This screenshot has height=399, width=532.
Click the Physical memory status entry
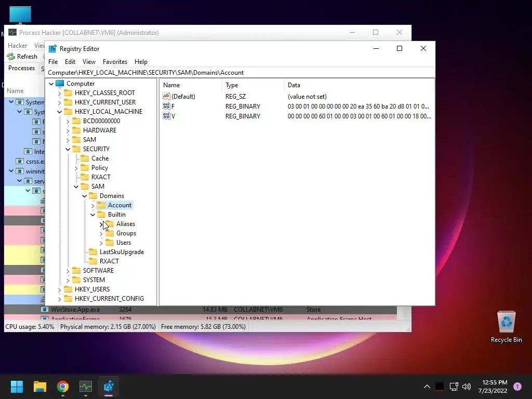pos(108,327)
